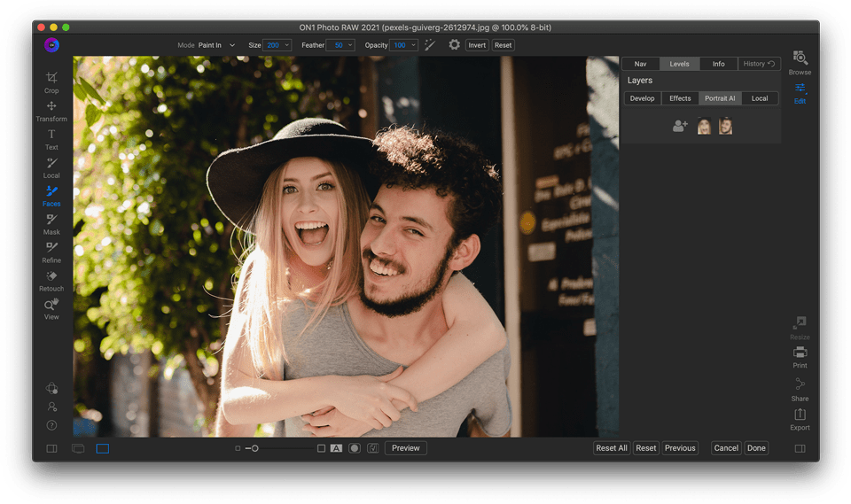Click the Reset All button

pos(612,448)
